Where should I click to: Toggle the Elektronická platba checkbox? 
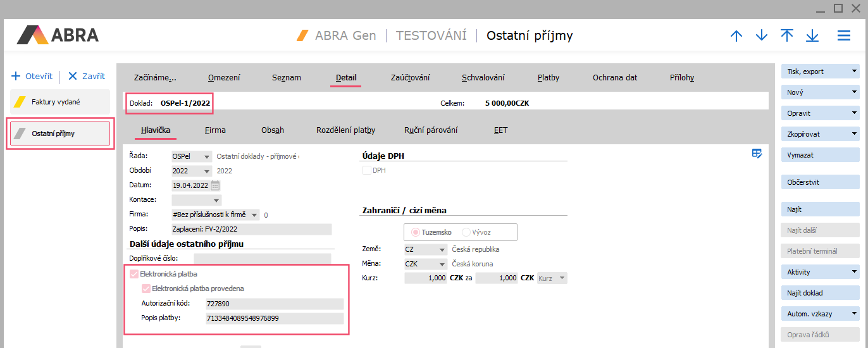[134, 274]
